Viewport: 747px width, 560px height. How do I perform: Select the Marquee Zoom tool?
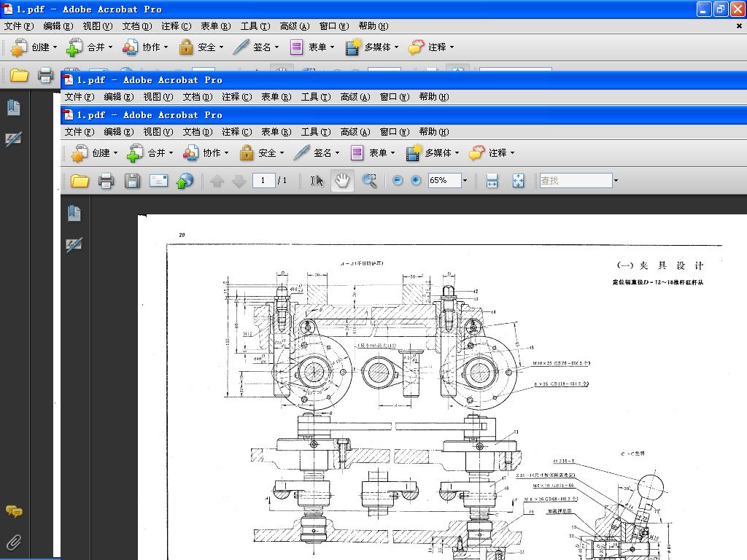pyautogui.click(x=370, y=181)
